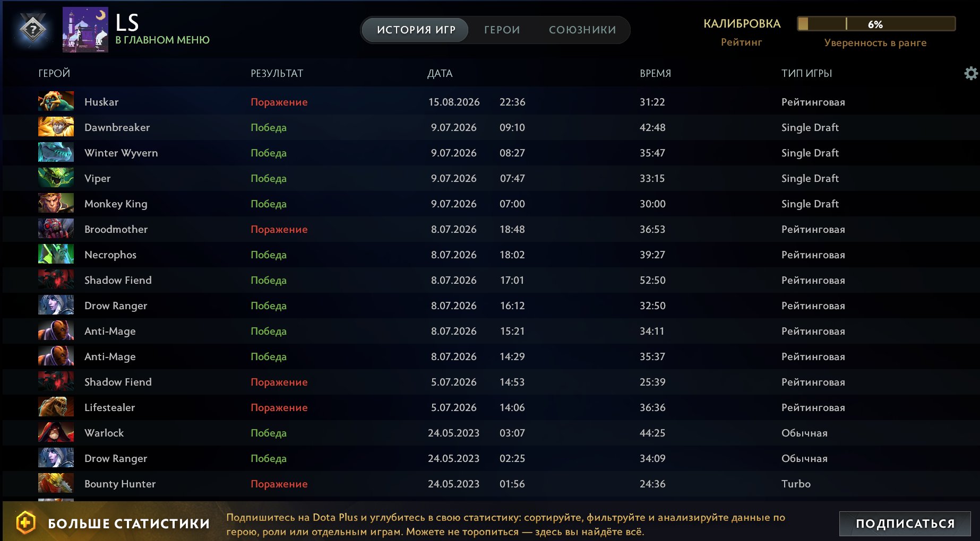Open the settings gear above the match table

pos(971,73)
